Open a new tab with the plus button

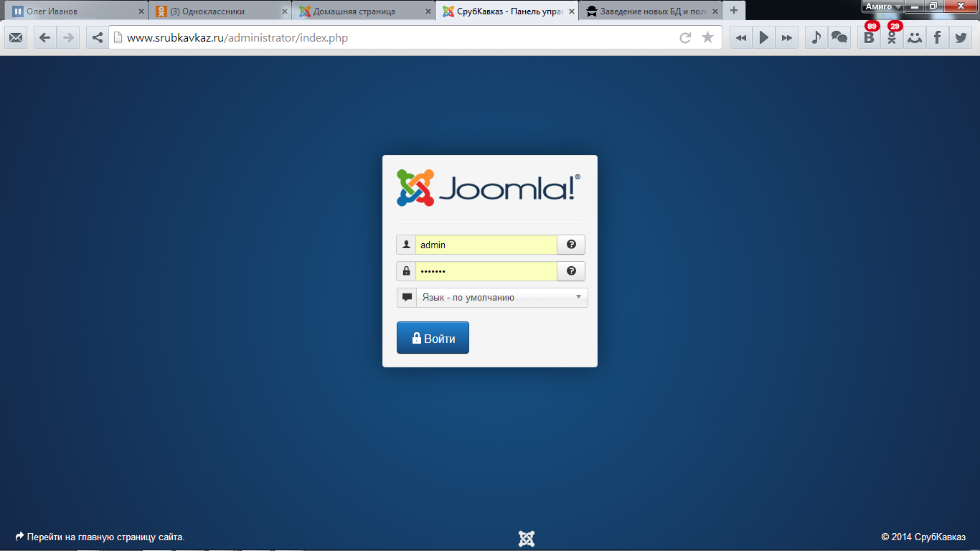733,11
